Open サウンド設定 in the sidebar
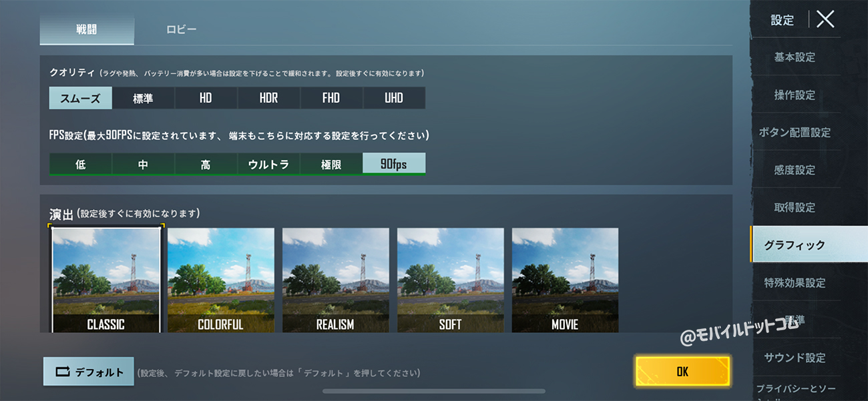The width and height of the screenshot is (868, 401). tap(795, 358)
